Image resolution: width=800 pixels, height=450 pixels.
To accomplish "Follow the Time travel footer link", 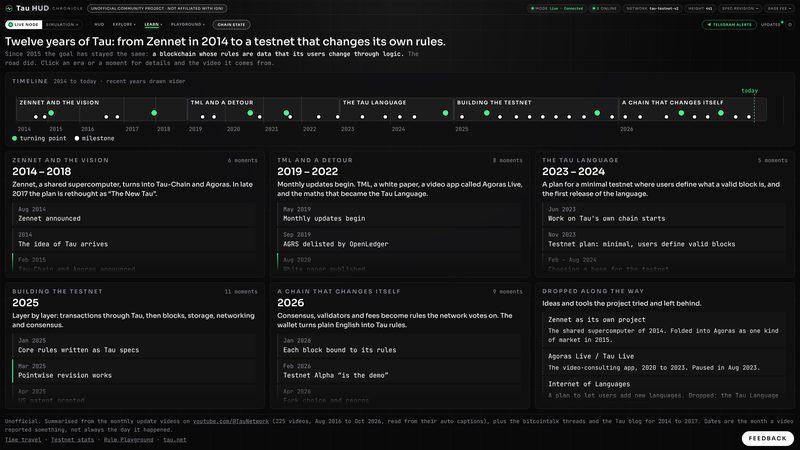I will point(23,439).
